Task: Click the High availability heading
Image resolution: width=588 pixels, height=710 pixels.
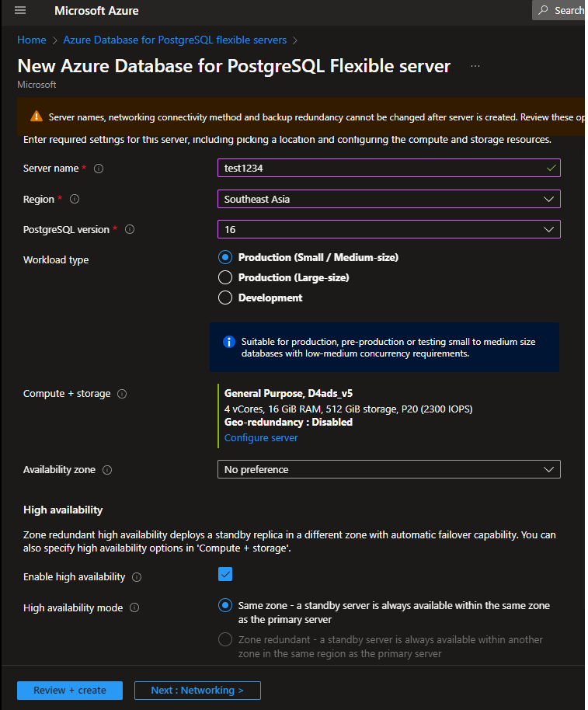Action: coord(63,510)
